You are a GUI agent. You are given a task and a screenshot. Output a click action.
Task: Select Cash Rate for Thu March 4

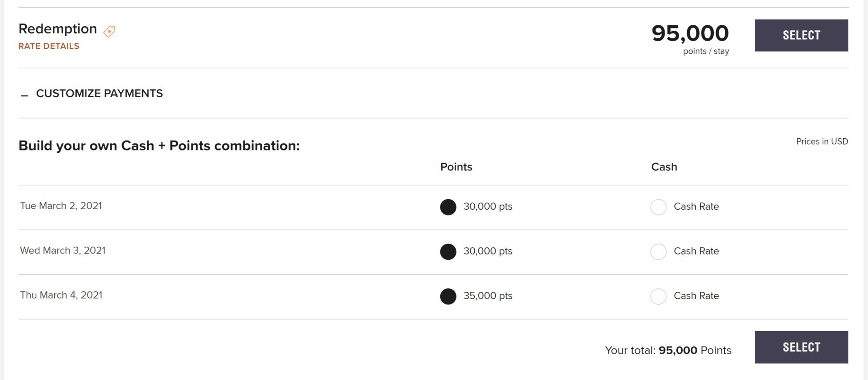coord(658,296)
